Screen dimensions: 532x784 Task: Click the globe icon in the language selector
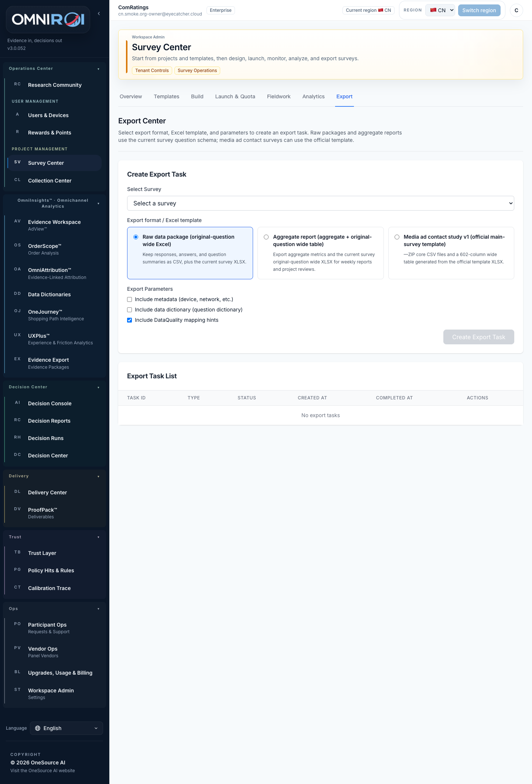tap(38, 728)
